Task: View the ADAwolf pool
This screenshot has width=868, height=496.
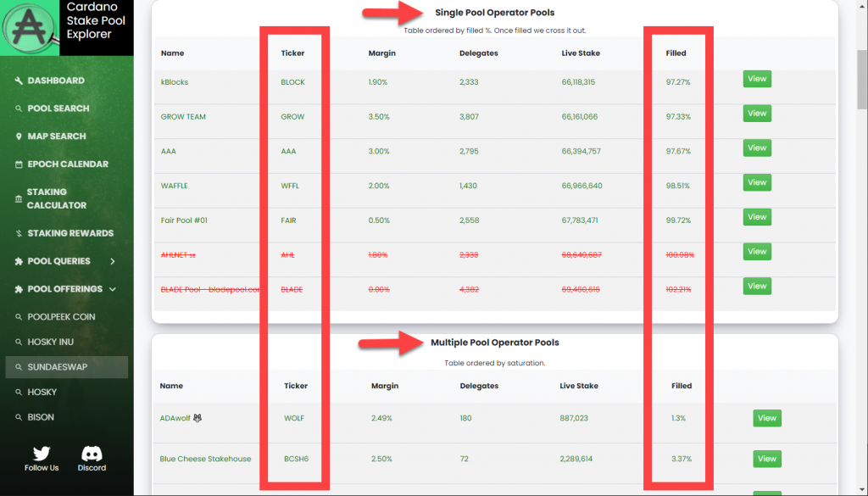Action: [766, 419]
